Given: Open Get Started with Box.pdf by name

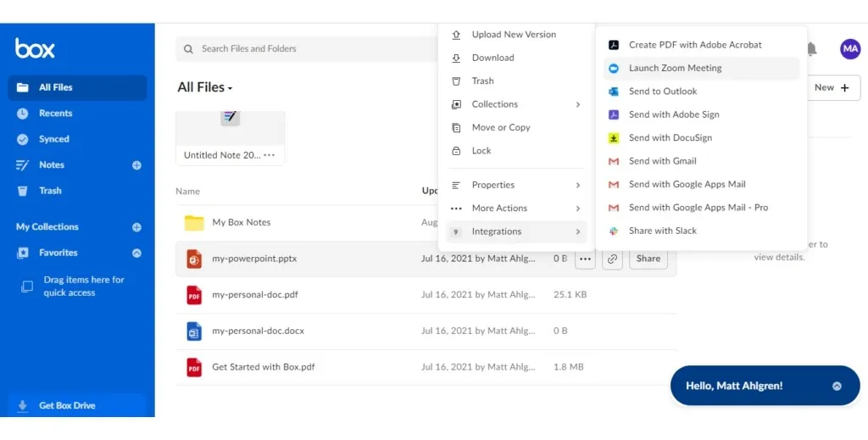Looking at the screenshot, I should 264,367.
